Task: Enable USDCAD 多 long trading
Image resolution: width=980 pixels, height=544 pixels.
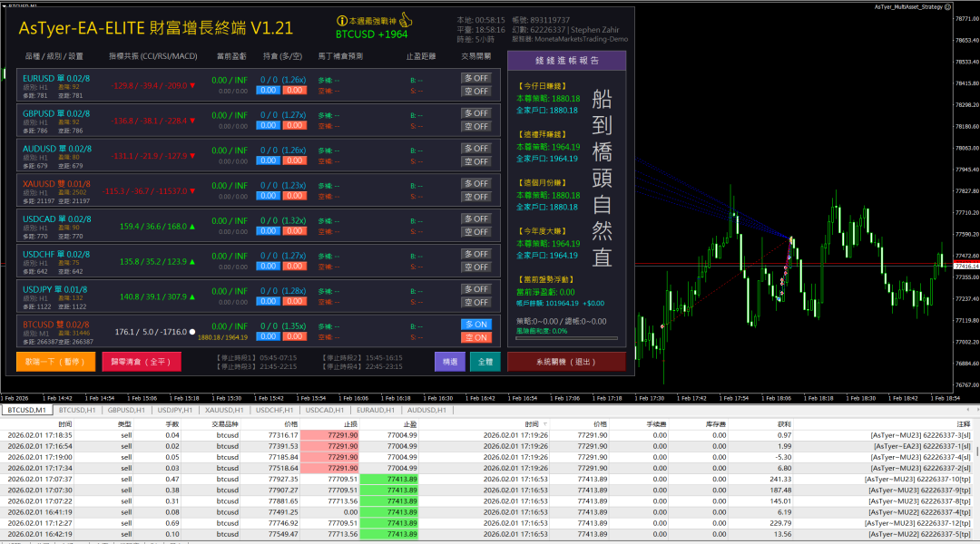Action: tap(476, 219)
